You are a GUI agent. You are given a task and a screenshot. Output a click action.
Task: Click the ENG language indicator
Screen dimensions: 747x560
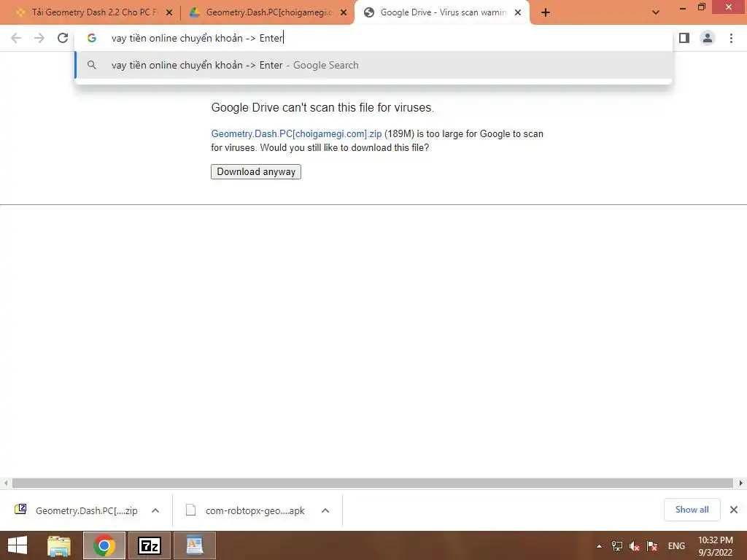[x=676, y=546]
